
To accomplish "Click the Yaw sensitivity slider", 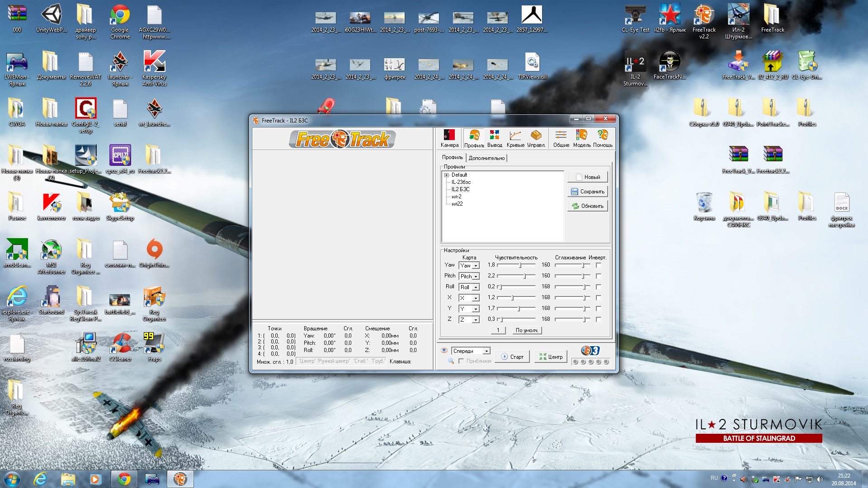I will coord(516,265).
